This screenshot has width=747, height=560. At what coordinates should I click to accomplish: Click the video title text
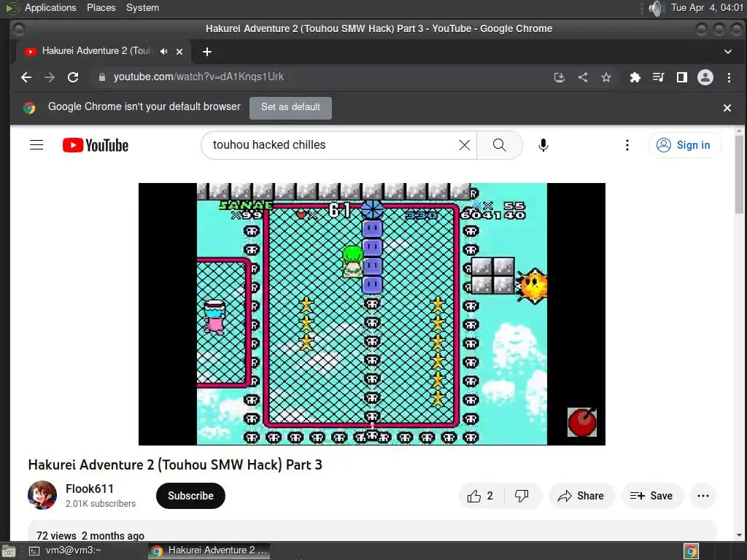click(x=175, y=464)
